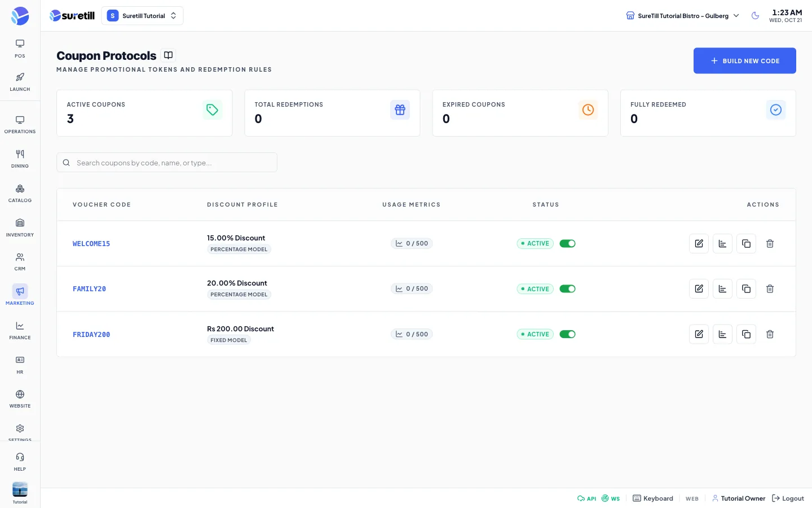Go to Operations in the sidebar

20,125
